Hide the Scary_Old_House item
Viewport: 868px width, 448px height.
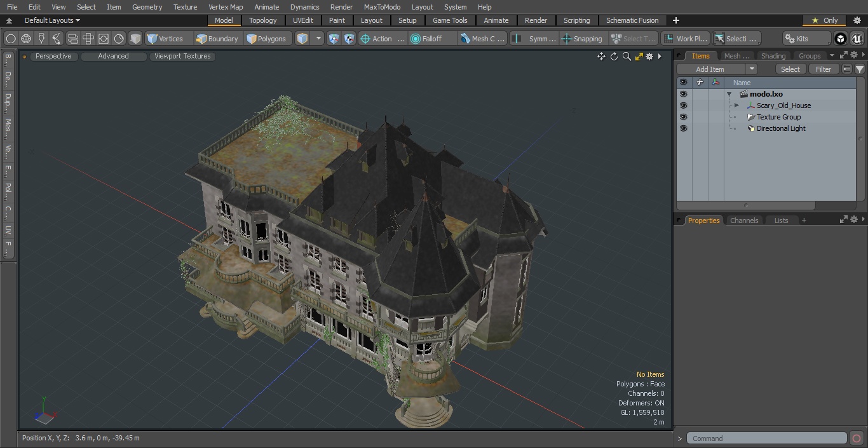683,105
